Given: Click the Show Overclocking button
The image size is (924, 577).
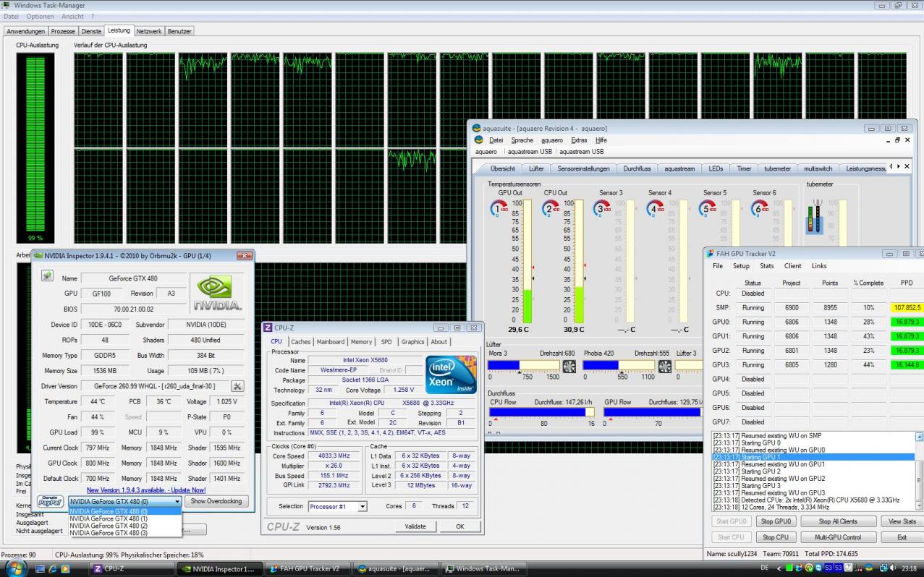Looking at the screenshot, I should coord(217,501).
